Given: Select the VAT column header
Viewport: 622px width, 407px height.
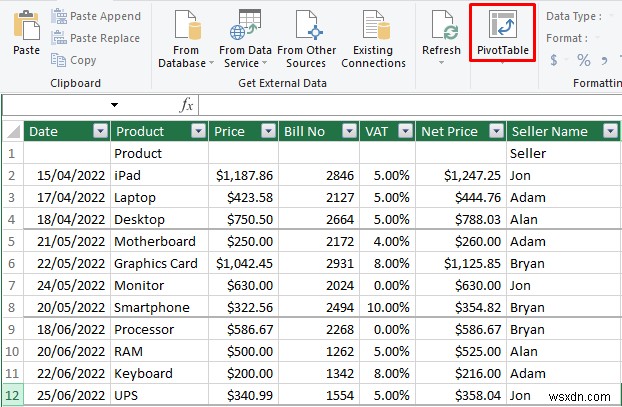Looking at the screenshot, I should pos(388,131).
